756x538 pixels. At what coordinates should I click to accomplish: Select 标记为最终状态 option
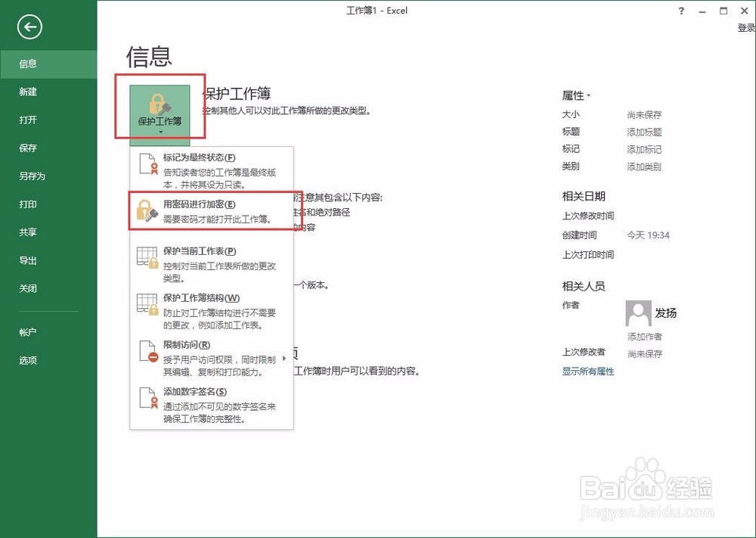pos(212,170)
